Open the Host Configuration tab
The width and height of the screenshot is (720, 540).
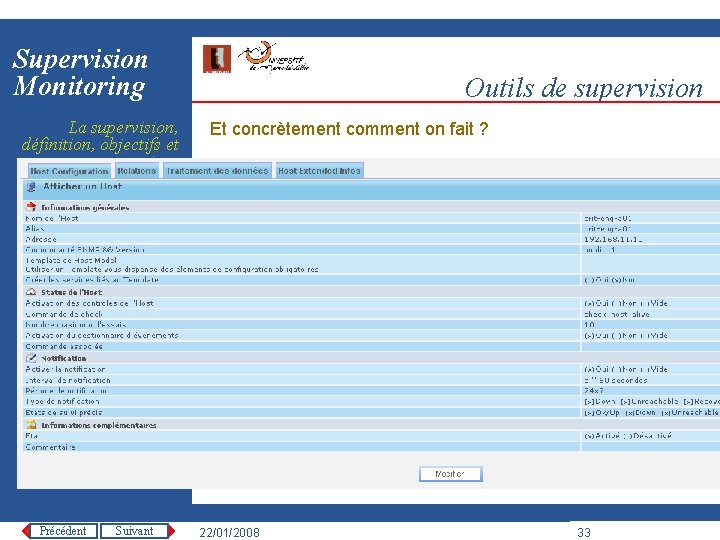click(69, 171)
